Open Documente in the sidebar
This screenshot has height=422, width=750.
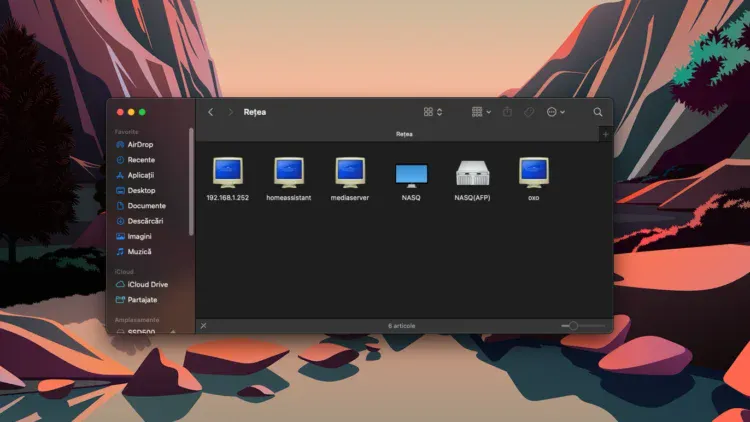146,206
